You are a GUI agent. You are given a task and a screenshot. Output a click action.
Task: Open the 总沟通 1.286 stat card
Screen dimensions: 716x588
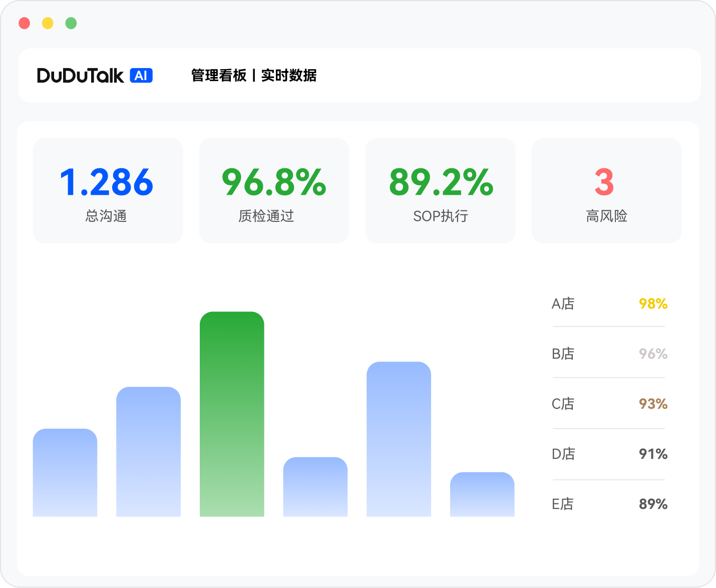[x=108, y=191]
